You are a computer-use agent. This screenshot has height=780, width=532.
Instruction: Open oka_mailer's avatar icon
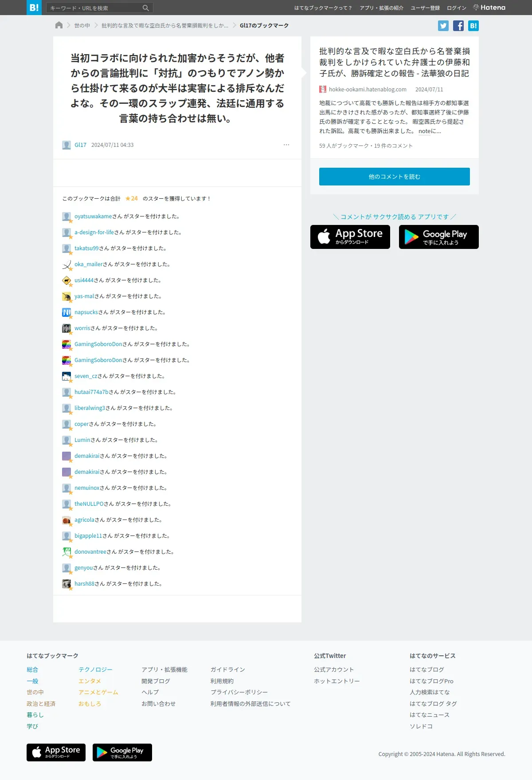[66, 265]
